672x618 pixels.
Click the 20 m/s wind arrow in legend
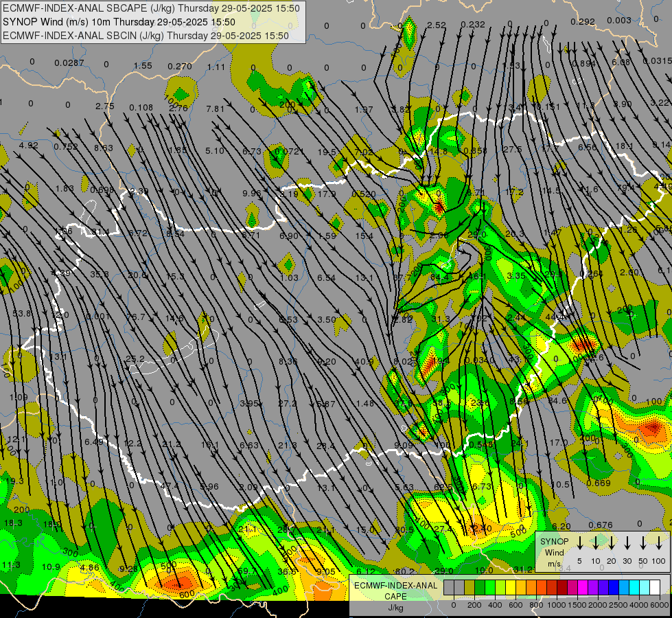[x=611, y=542]
